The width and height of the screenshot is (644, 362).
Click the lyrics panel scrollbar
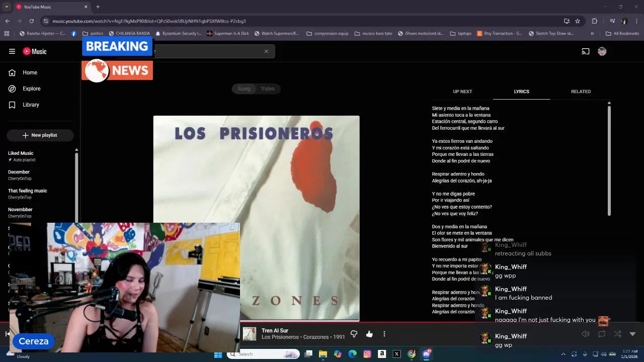pos(609,160)
